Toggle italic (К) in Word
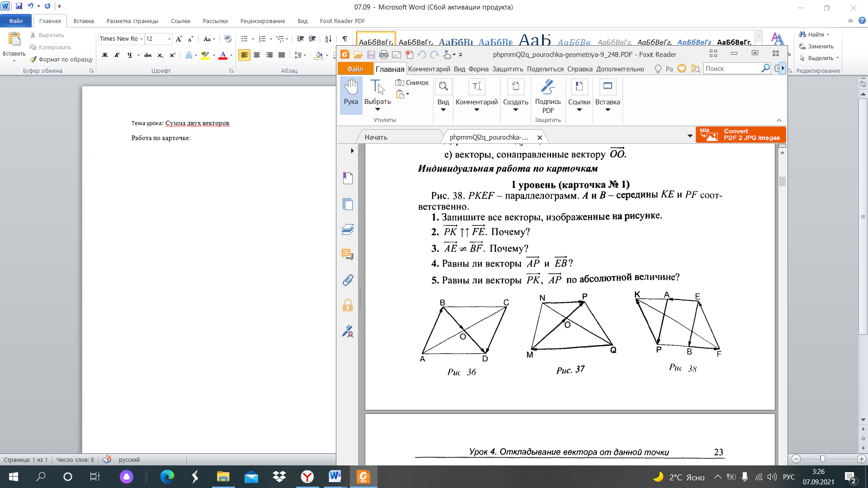Viewport: 868px width, 488px height. [x=117, y=55]
